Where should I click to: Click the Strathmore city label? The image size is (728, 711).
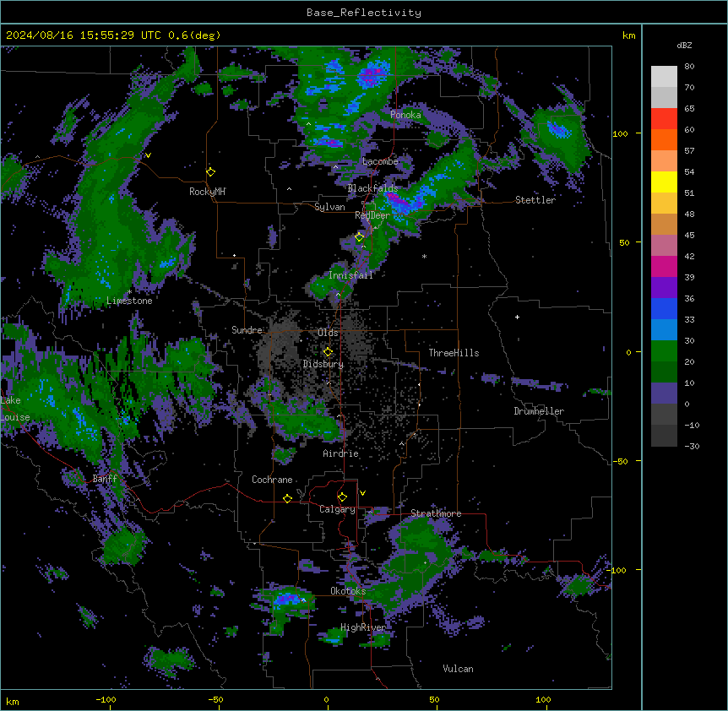point(436,513)
